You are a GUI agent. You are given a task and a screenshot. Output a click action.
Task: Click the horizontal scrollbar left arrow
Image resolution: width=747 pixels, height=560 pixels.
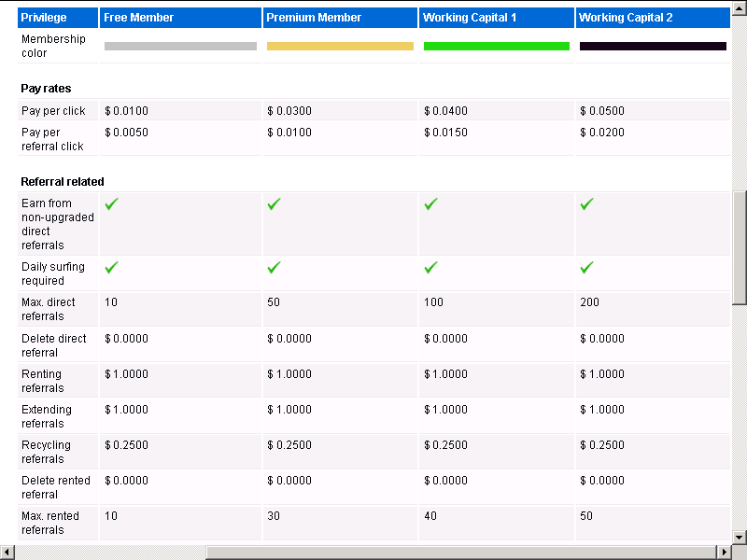click(7, 553)
